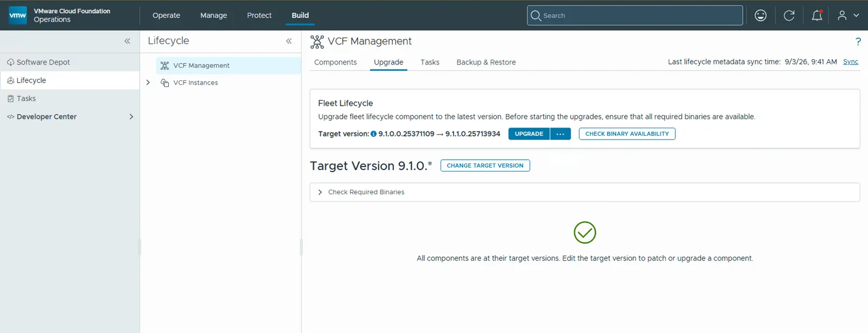Select VCF Management tree item
This screenshot has width=868, height=333.
(x=228, y=65)
